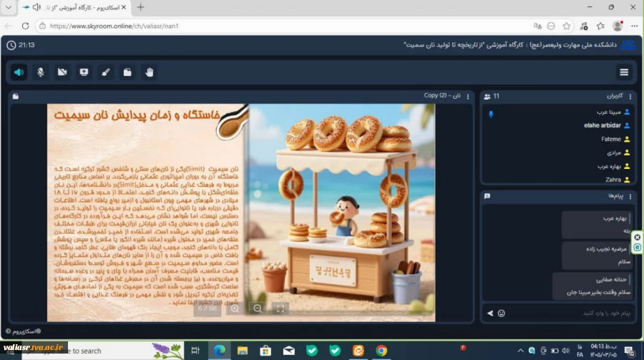644x360 pixels.
Task: Click the blue microphone indicator in users list
Action: tap(491, 115)
